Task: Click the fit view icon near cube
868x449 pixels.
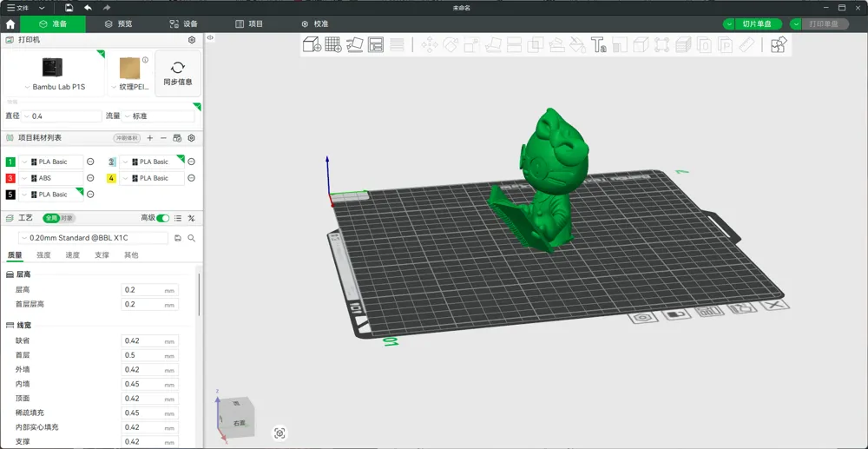Action: pos(279,433)
